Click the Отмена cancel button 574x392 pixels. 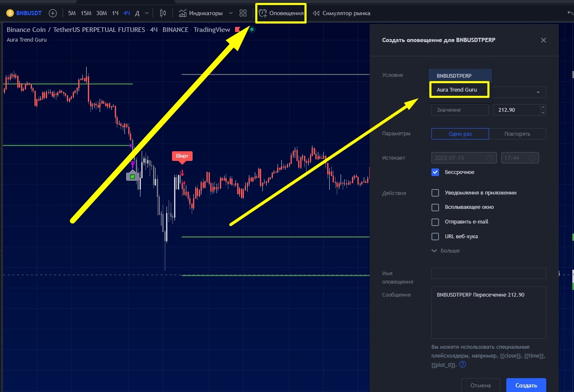481,385
